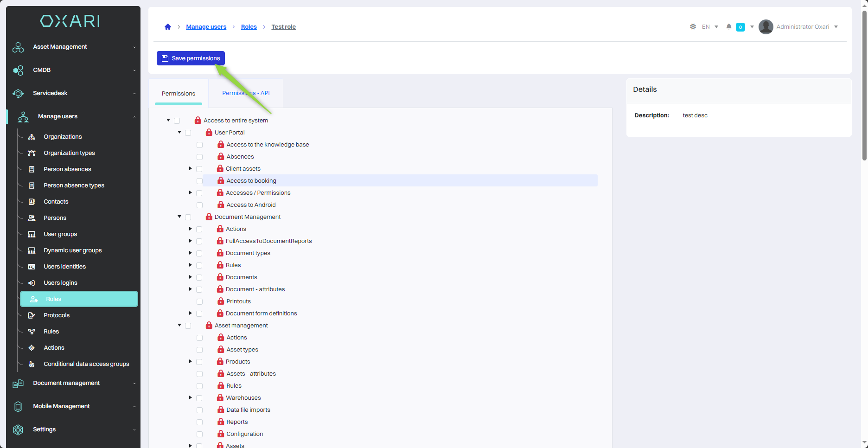The image size is (868, 448).
Task: Click the Save permissions button
Action: pyautogui.click(x=191, y=58)
